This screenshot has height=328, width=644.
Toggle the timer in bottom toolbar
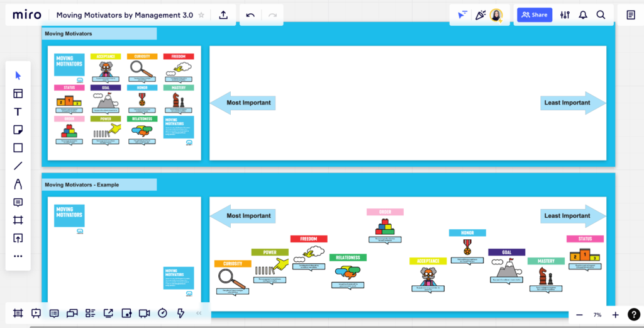pyautogui.click(x=162, y=313)
